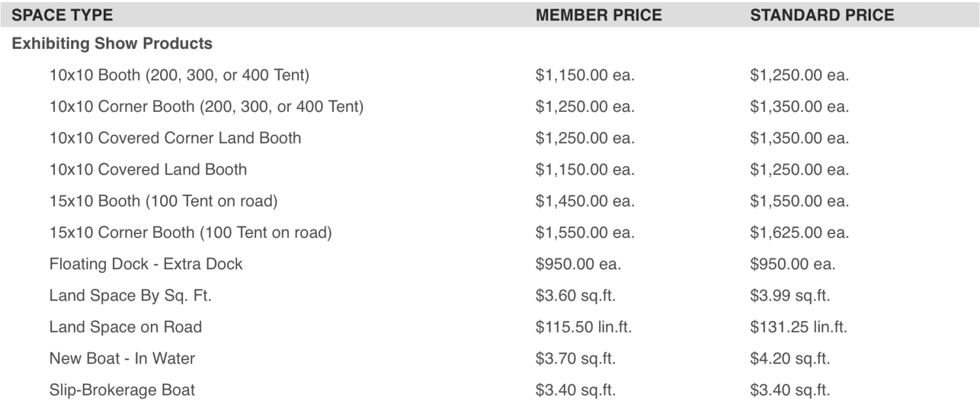Click the Slip-Brokerage Boat entry

pos(122,390)
